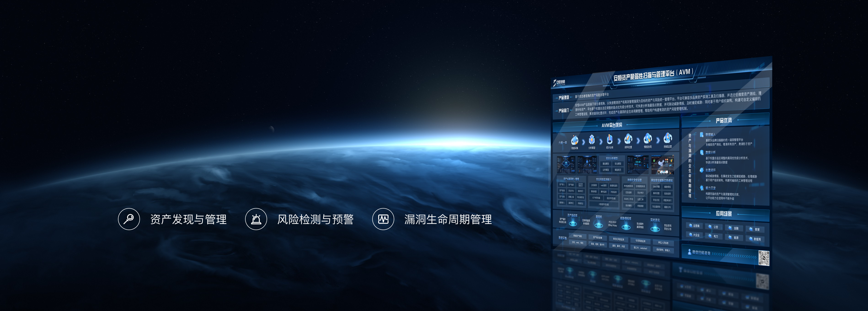
Task: Click the 统计分析 cylinder icon
Action: click(610, 139)
